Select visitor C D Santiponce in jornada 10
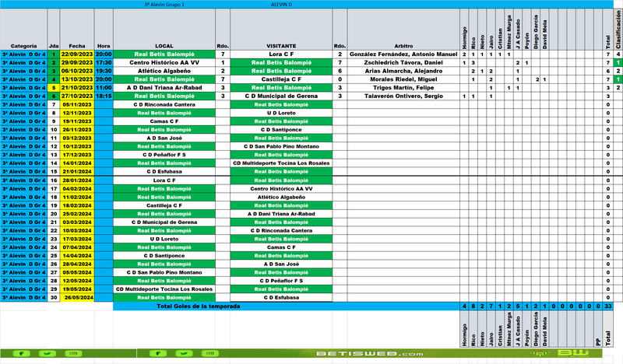The image size is (623, 364). click(281, 130)
